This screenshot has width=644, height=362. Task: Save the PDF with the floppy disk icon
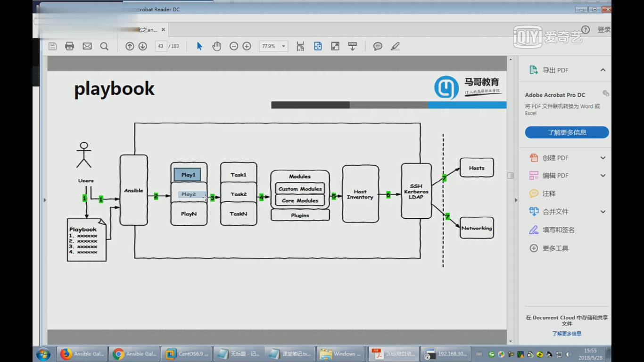coord(52,46)
